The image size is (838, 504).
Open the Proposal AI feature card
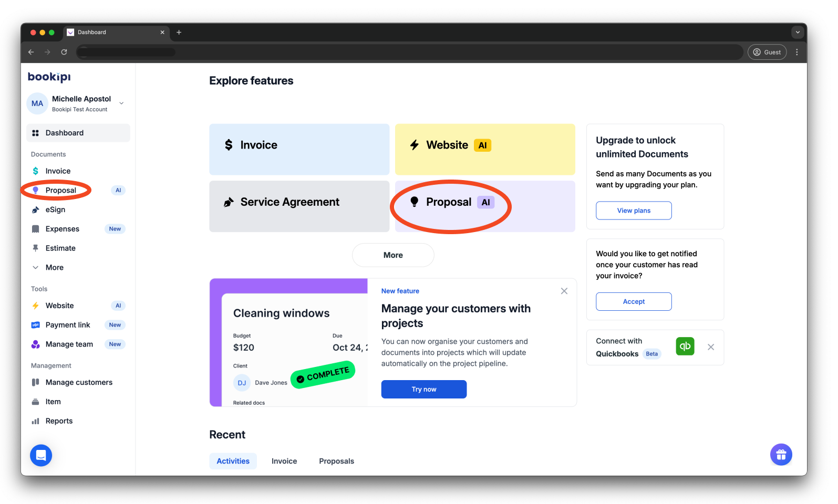point(485,206)
